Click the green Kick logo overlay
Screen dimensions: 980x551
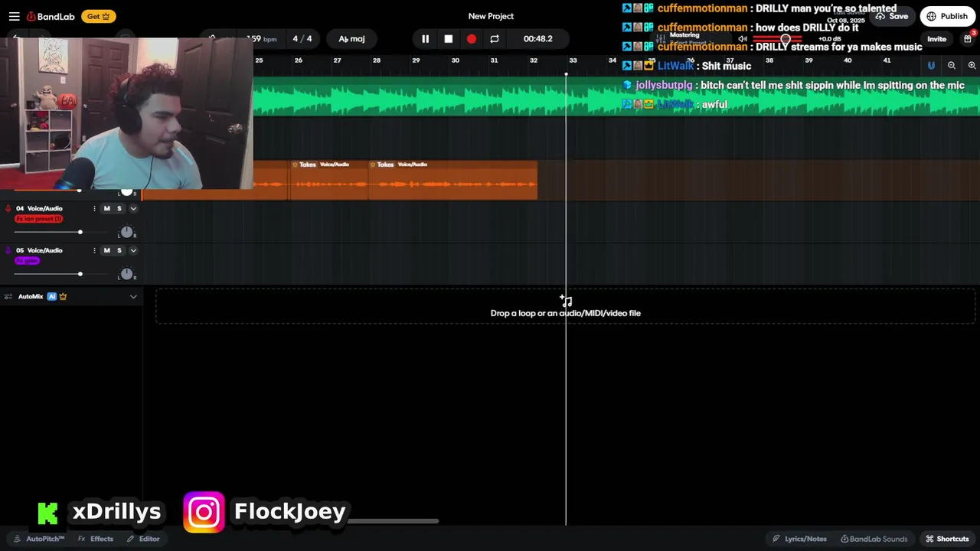(x=47, y=514)
